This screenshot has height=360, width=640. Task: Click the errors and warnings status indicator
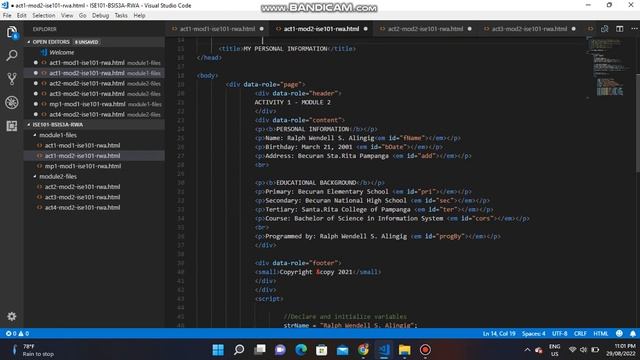pos(17,333)
